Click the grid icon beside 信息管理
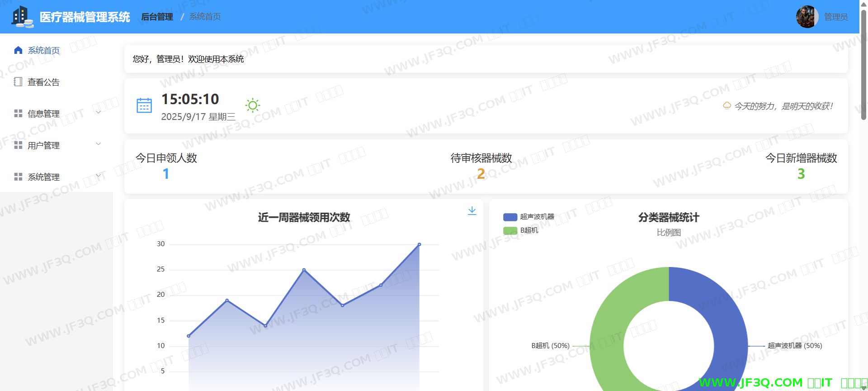 [18, 114]
